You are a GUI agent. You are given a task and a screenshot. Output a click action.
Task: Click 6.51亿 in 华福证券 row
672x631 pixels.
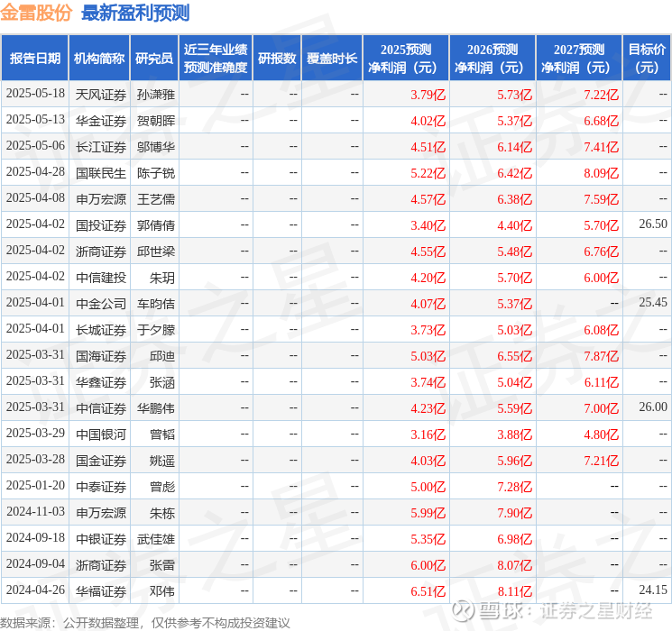tap(428, 590)
